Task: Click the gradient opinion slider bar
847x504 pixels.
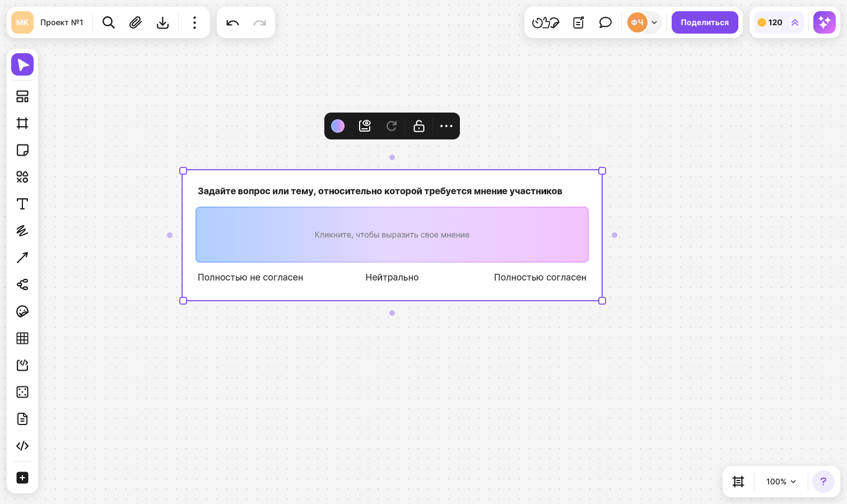Action: click(392, 235)
